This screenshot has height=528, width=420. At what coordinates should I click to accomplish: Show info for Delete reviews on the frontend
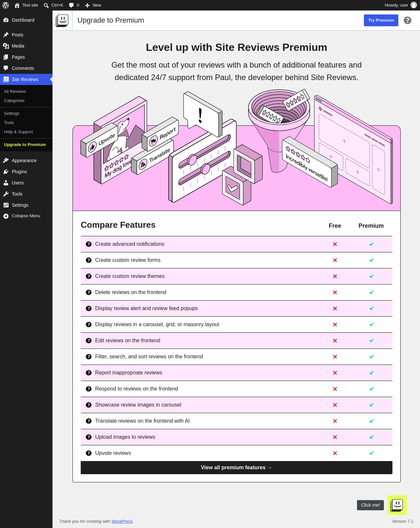tap(89, 292)
